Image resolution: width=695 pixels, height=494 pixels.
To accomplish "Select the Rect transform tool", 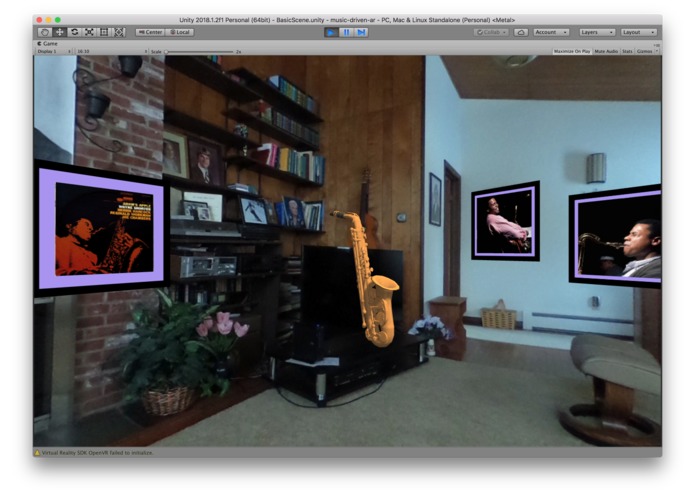I will 104,32.
